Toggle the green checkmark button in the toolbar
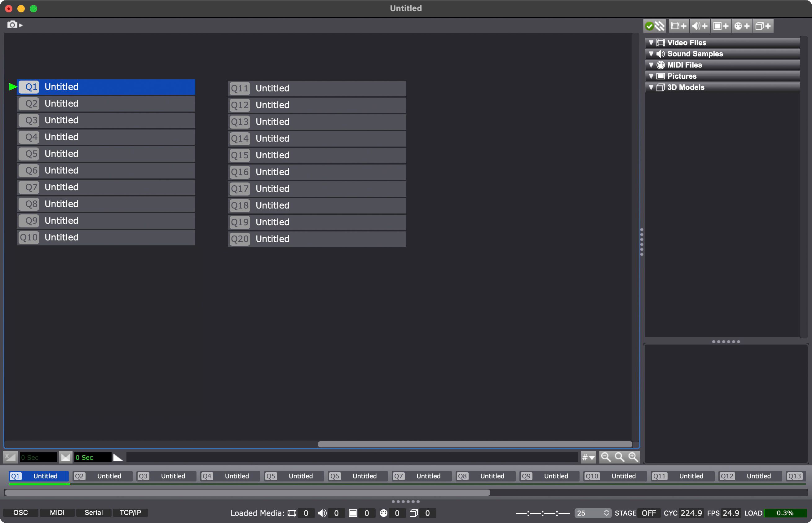This screenshot has width=812, height=523. click(650, 26)
